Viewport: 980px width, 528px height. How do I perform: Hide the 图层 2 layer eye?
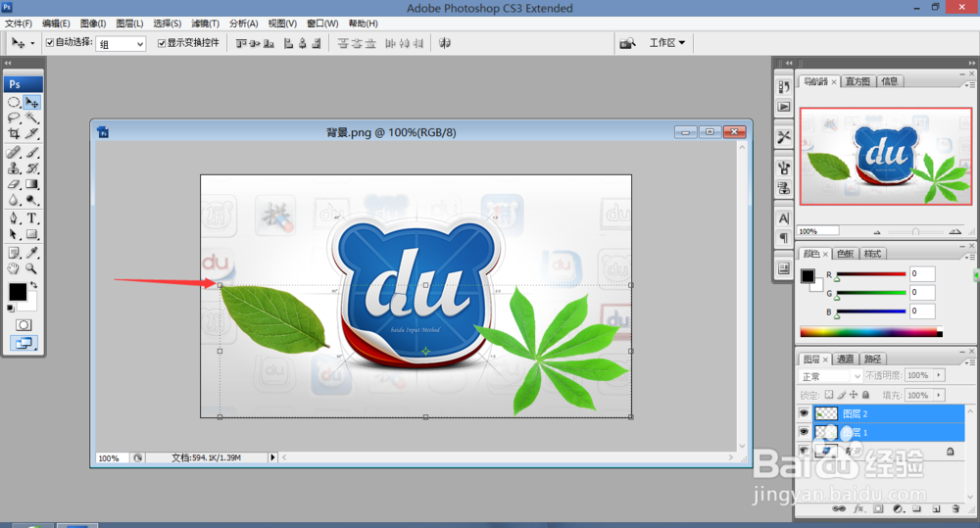pyautogui.click(x=804, y=413)
